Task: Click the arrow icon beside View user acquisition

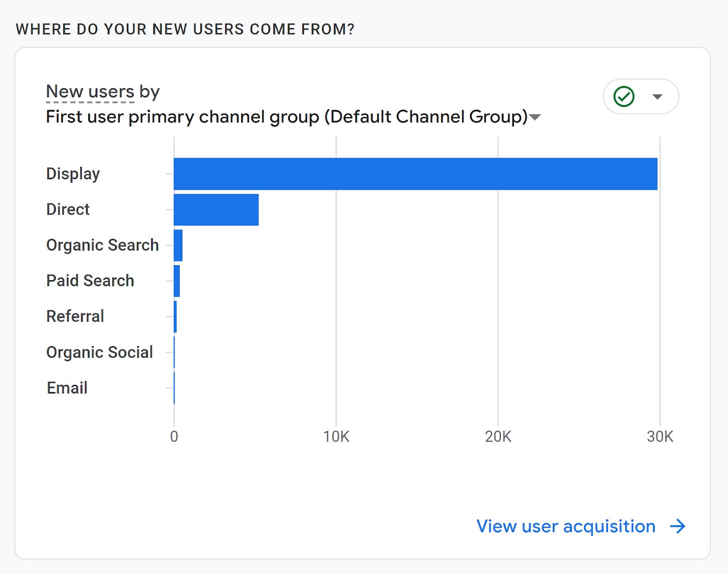Action: (x=677, y=526)
